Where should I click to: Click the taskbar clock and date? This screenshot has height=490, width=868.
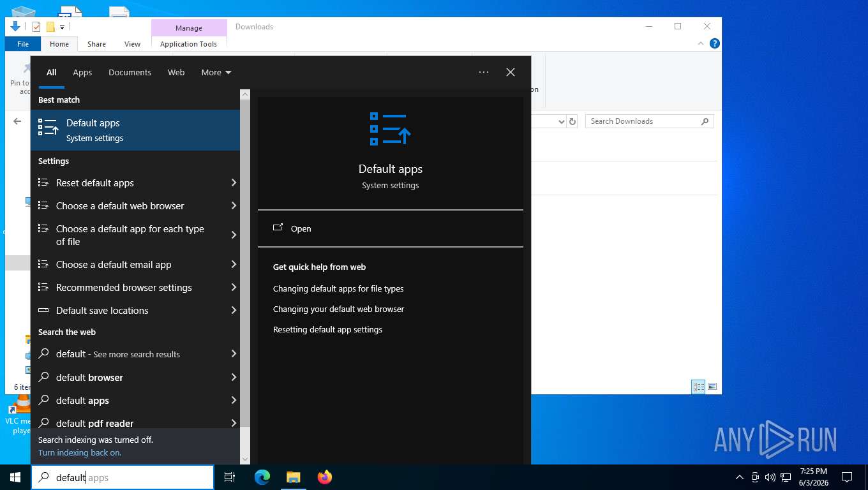(813, 477)
